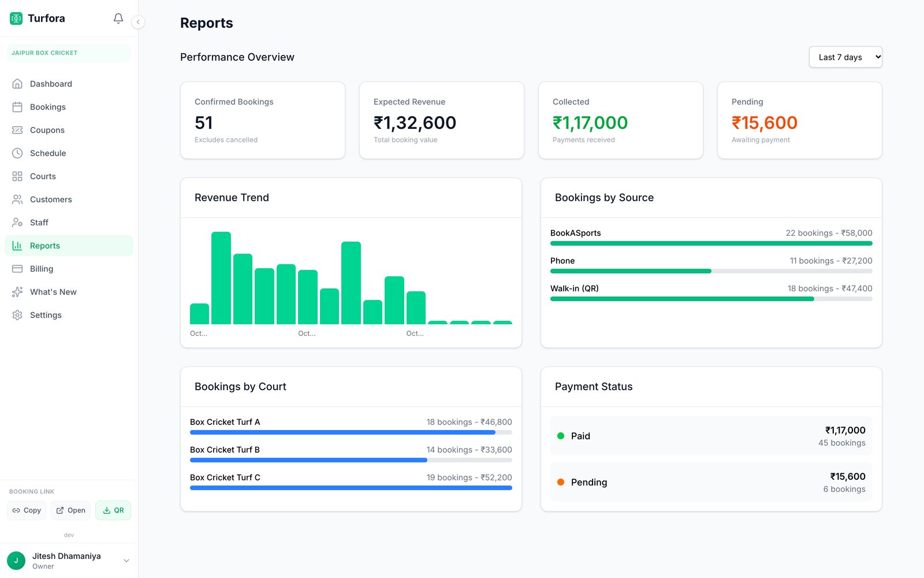Select the Paid payment status row

711,436
